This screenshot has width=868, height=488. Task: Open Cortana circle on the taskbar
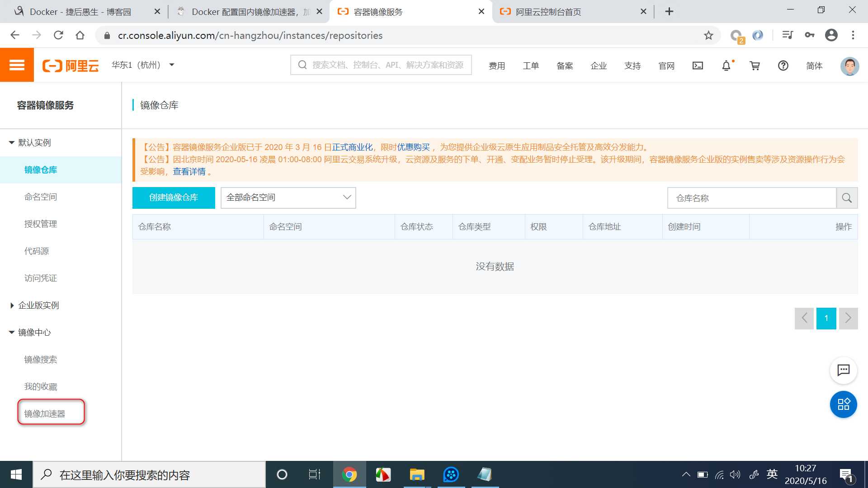[282, 474]
